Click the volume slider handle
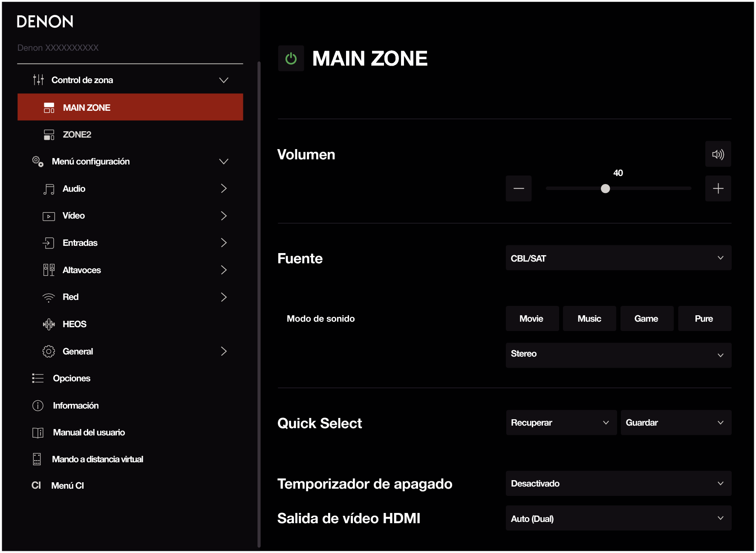The image size is (756, 553). point(605,188)
